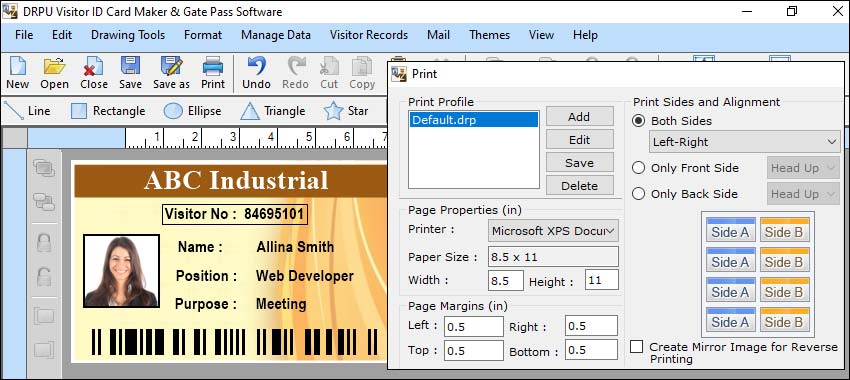Click the top stacked-layers icon in left sidebar

[x=44, y=168]
